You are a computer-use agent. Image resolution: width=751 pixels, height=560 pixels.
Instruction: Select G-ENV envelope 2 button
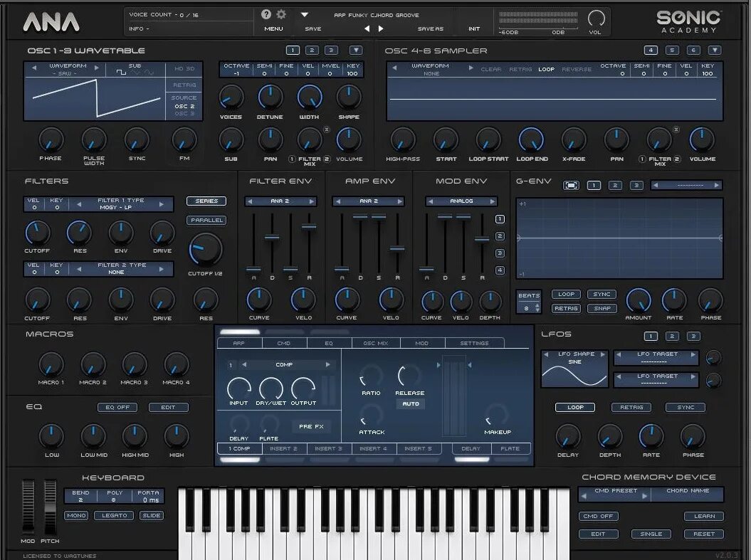click(x=615, y=185)
